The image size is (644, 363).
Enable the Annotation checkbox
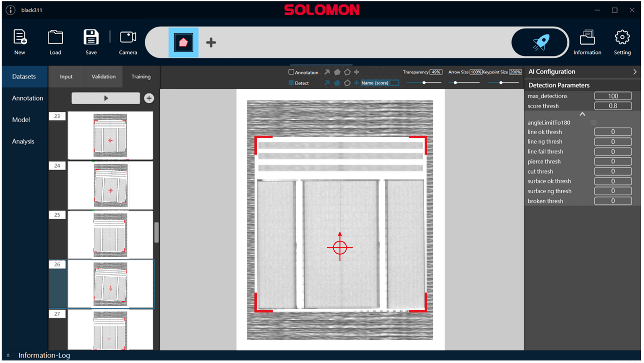pyautogui.click(x=291, y=72)
